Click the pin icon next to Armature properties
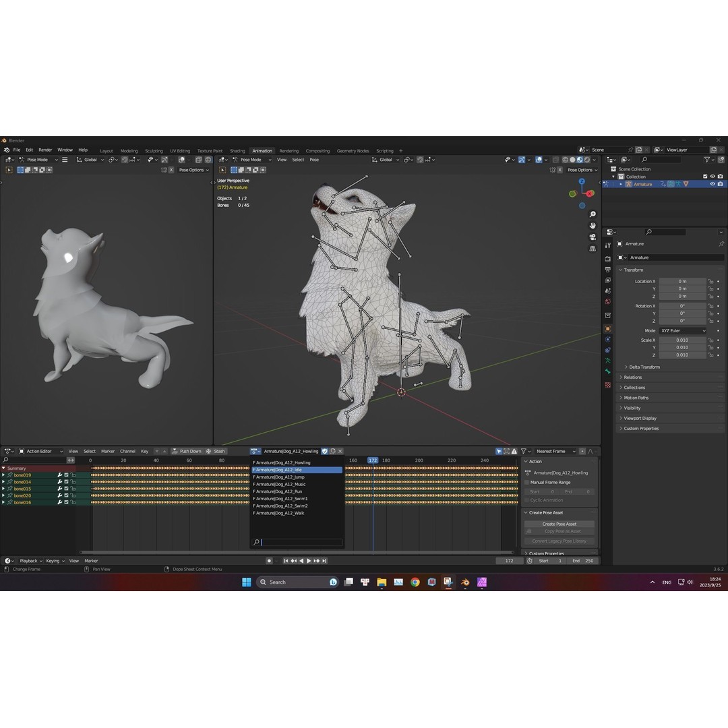 721,244
